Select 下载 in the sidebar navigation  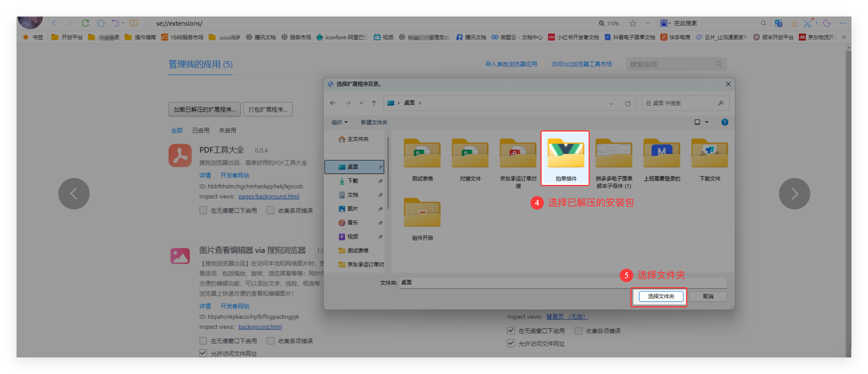352,181
